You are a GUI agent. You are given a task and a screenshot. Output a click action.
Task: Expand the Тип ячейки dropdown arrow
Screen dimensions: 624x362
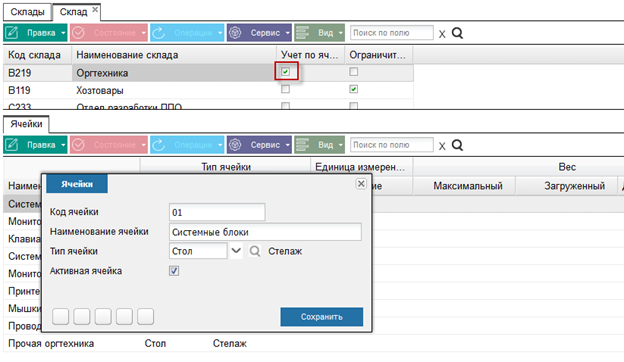(236, 251)
